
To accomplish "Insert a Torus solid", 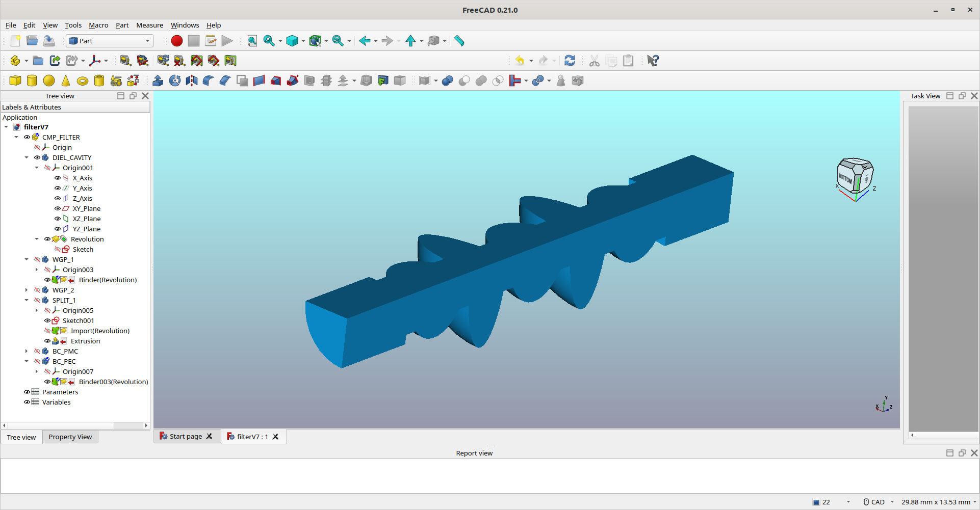I will pos(82,80).
